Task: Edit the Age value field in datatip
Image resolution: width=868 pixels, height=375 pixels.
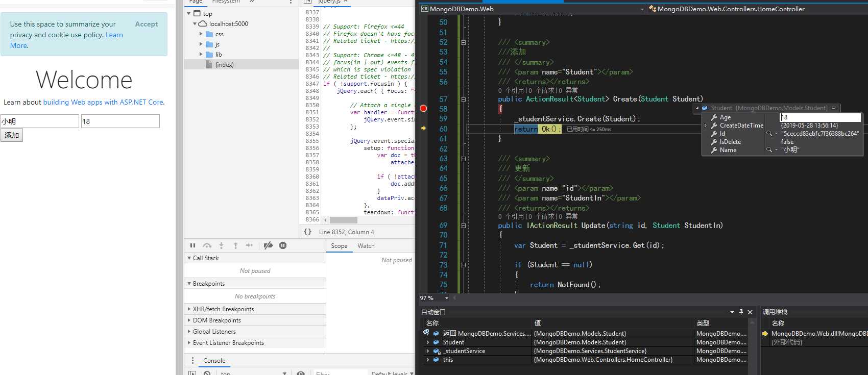Action: (x=820, y=117)
